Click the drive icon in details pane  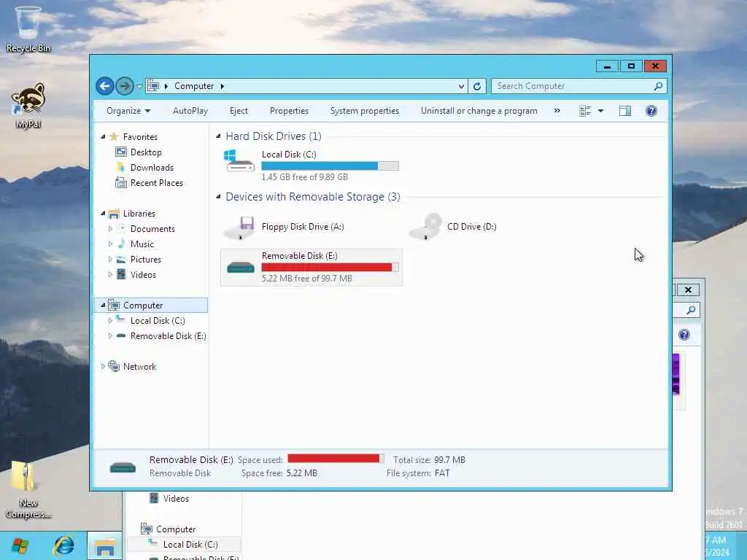[123, 467]
